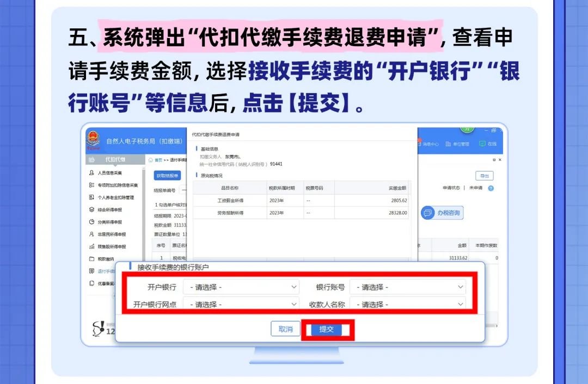
Task: Click the 提交 submit button
Action: 327,329
